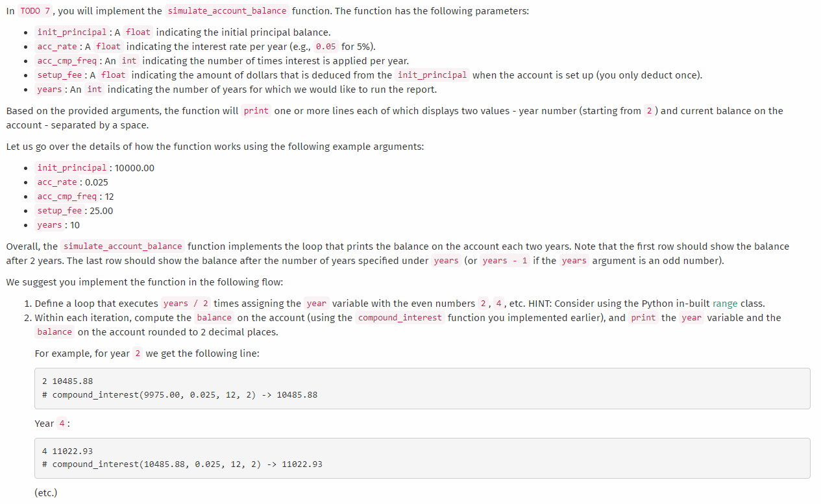This screenshot has width=821, height=504.
Task: Click the years - 1 inline code span
Action: (505, 260)
